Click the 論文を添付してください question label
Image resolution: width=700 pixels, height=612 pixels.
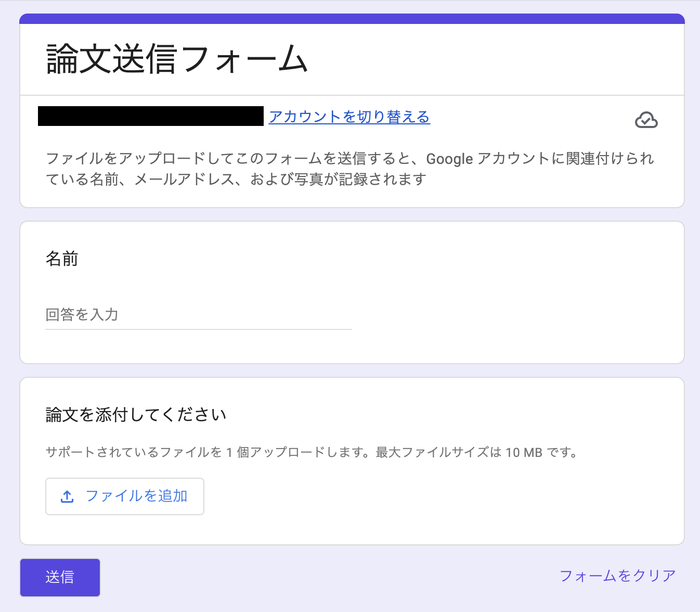coord(136,415)
